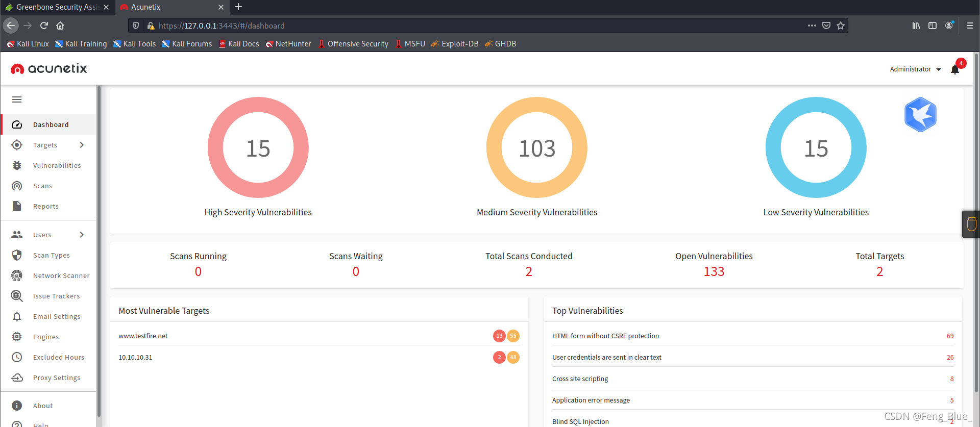Click the Scan Types shield icon

tap(17, 255)
